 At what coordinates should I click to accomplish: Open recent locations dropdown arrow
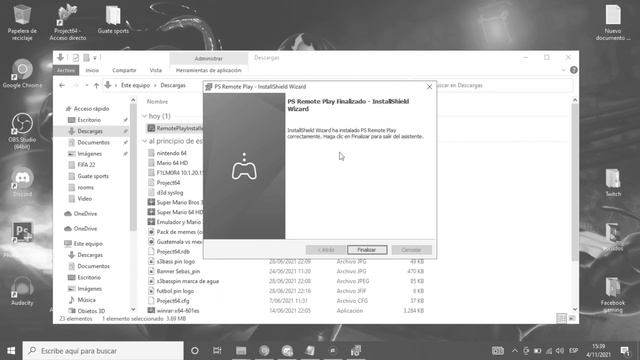pos(87,85)
